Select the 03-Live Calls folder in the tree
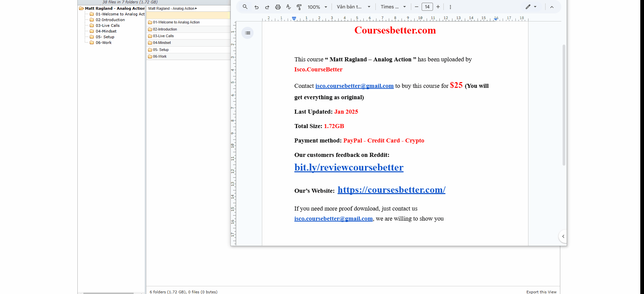 point(108,25)
